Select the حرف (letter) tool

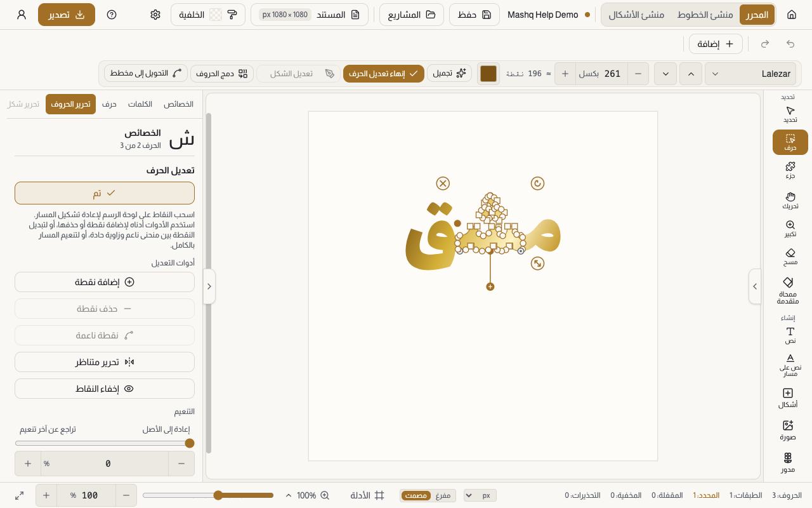[x=790, y=142]
